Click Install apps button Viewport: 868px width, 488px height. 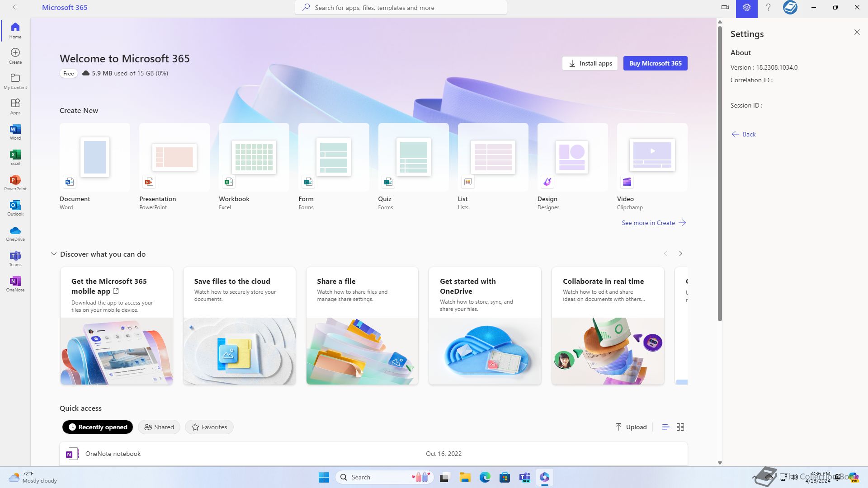tap(590, 63)
